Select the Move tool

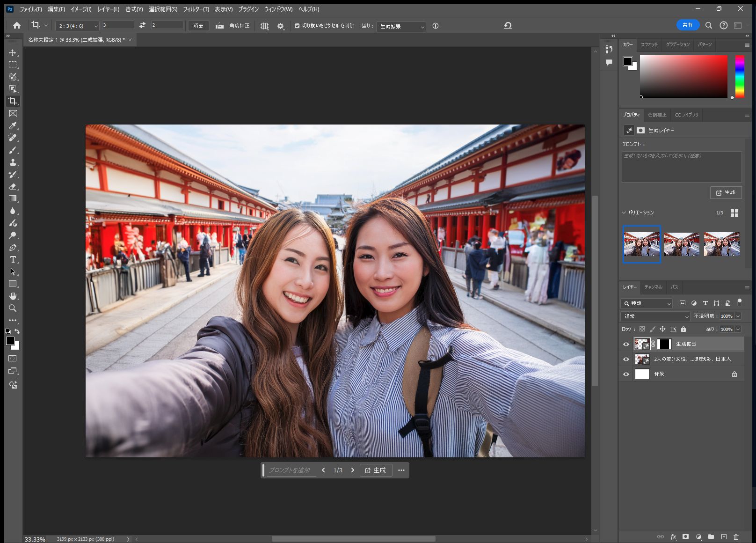[13, 52]
